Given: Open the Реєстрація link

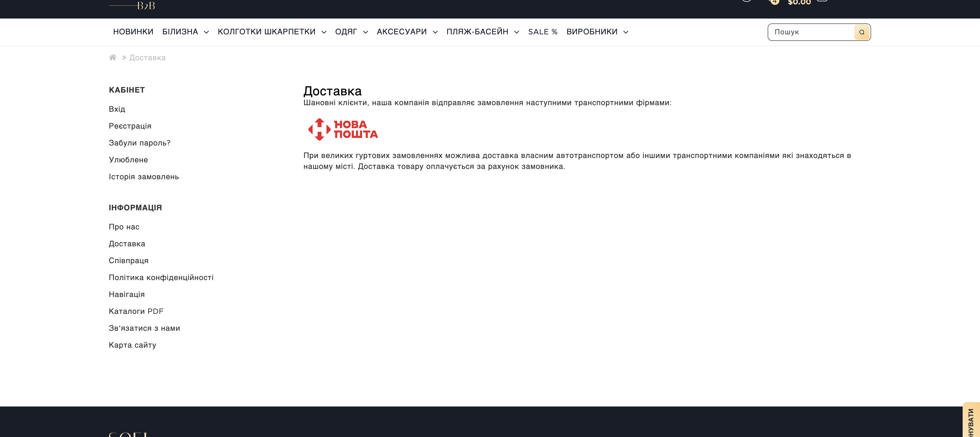Looking at the screenshot, I should coord(130,126).
